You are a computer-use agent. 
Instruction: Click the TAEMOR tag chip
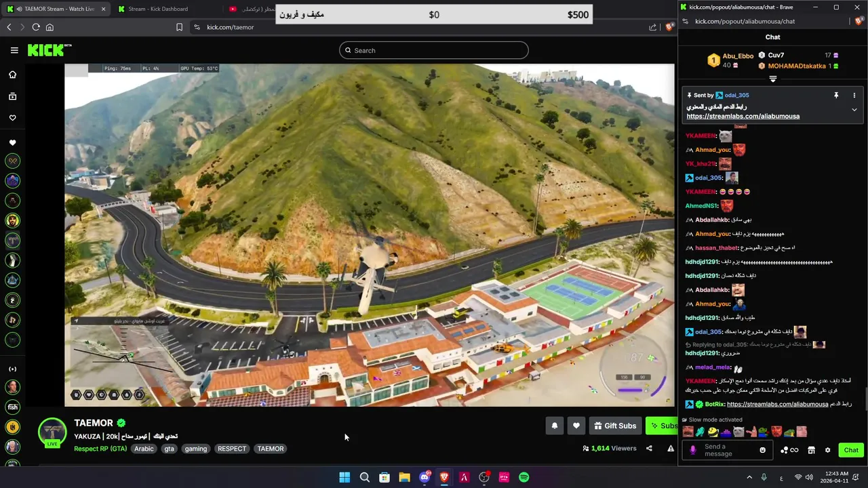[x=271, y=449]
